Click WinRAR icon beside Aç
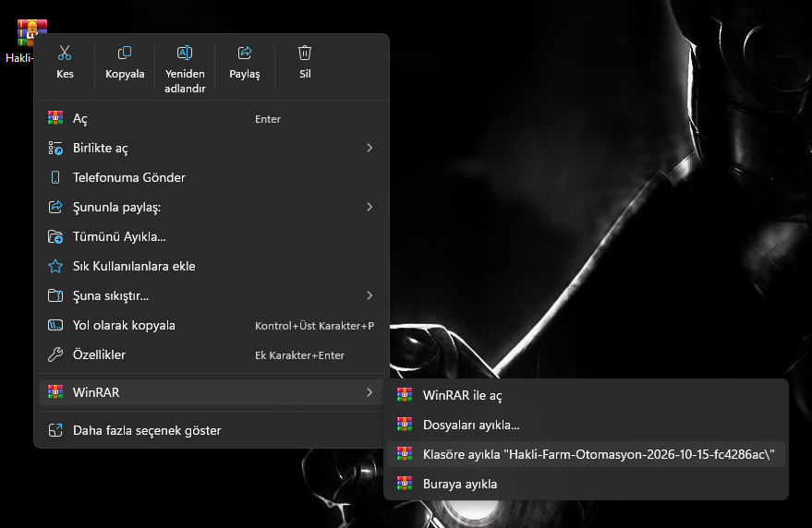The width and height of the screenshot is (812, 528). click(55, 118)
